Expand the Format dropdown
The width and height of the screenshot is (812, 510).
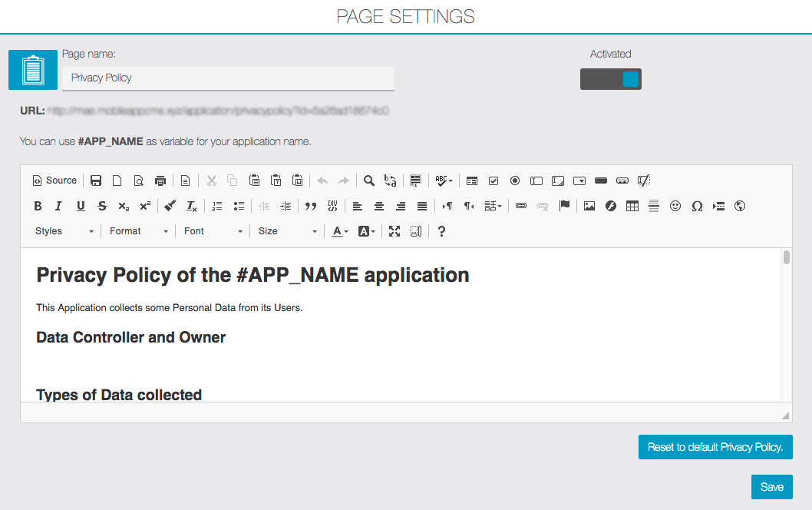click(138, 231)
